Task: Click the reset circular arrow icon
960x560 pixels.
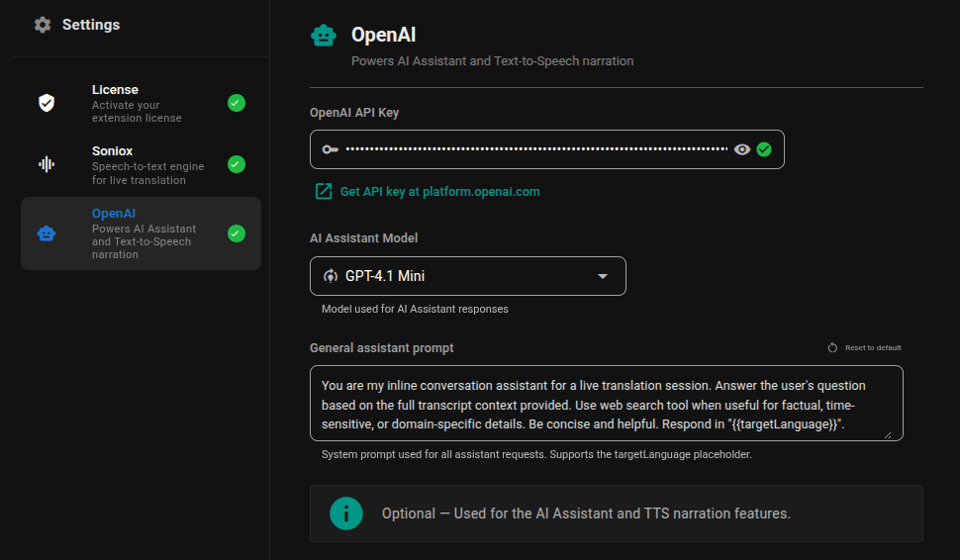Action: coord(832,347)
